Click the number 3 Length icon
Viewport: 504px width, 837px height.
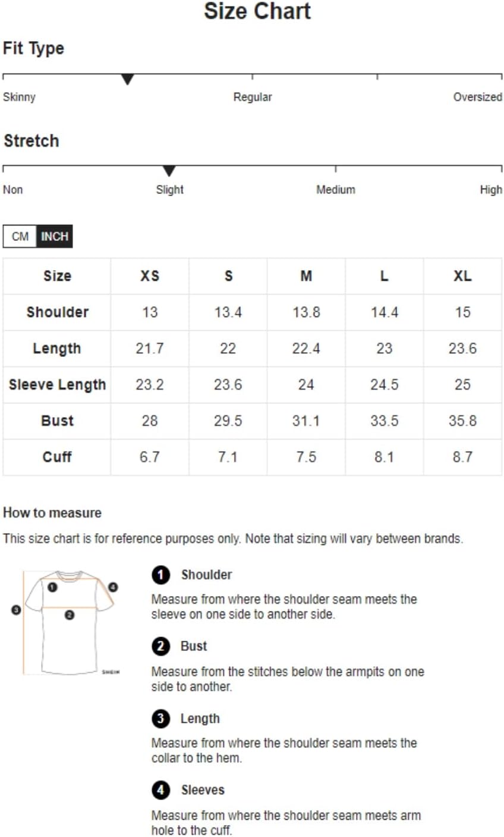click(160, 719)
